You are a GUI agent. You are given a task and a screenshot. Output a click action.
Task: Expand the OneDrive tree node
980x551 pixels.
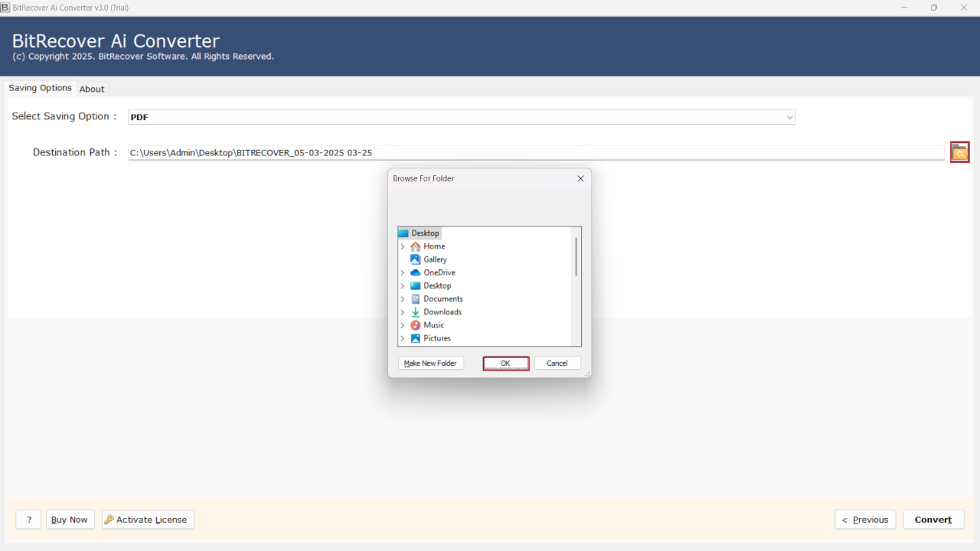pos(403,272)
